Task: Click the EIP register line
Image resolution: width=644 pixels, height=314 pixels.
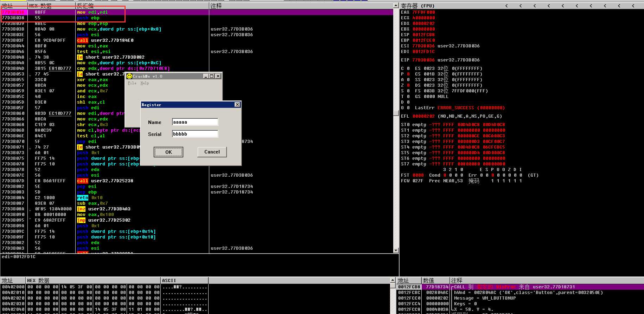Action: (440, 60)
